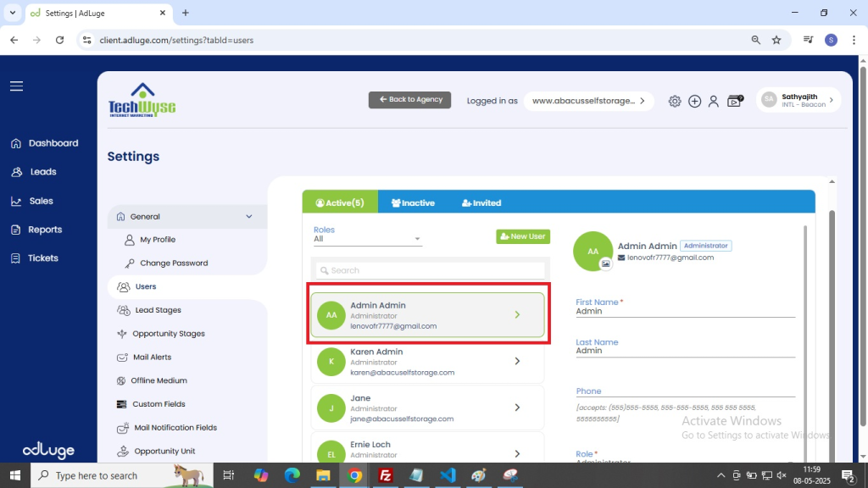868x488 pixels.
Task: Click the VS Code icon in the taskbar
Action: click(448, 475)
